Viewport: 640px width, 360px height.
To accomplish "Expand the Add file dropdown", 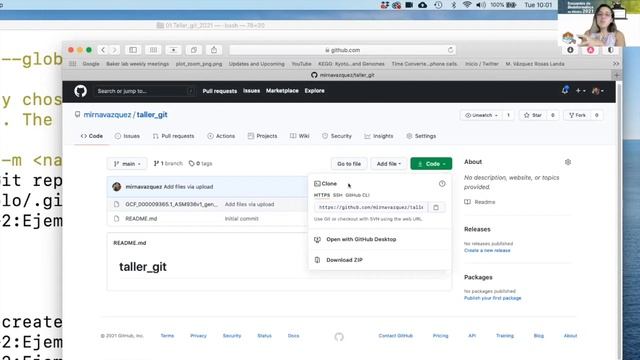I will pos(389,164).
